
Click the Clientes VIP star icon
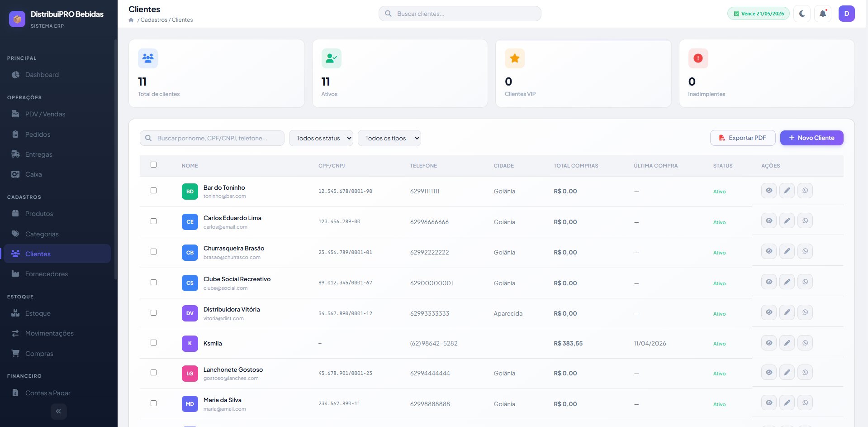pos(515,58)
